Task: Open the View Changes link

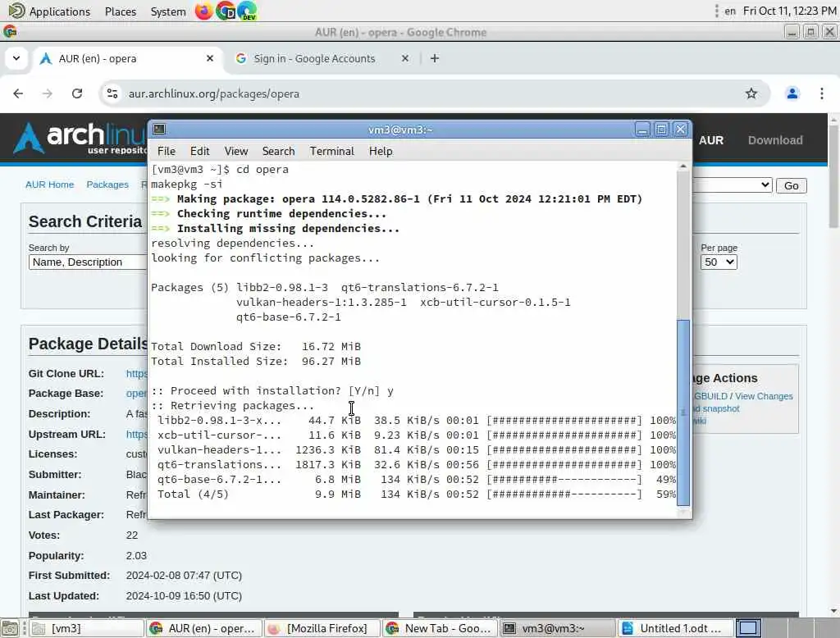Action: pyautogui.click(x=764, y=396)
